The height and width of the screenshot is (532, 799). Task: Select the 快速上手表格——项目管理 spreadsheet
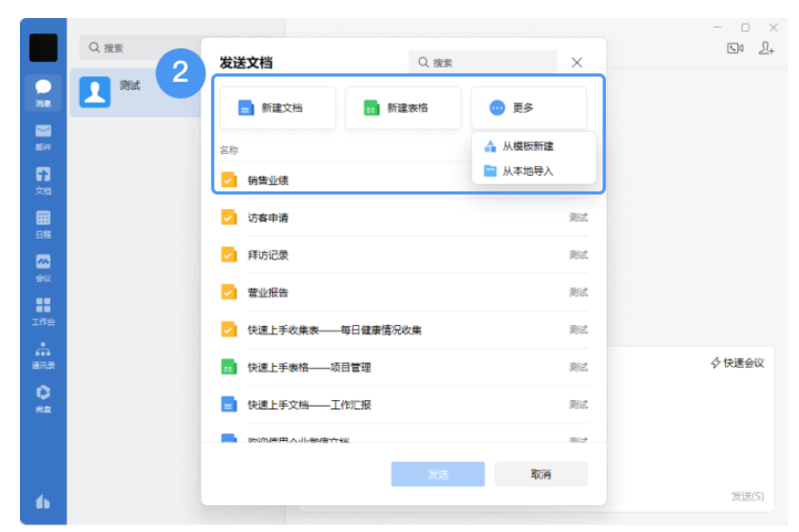tap(309, 367)
